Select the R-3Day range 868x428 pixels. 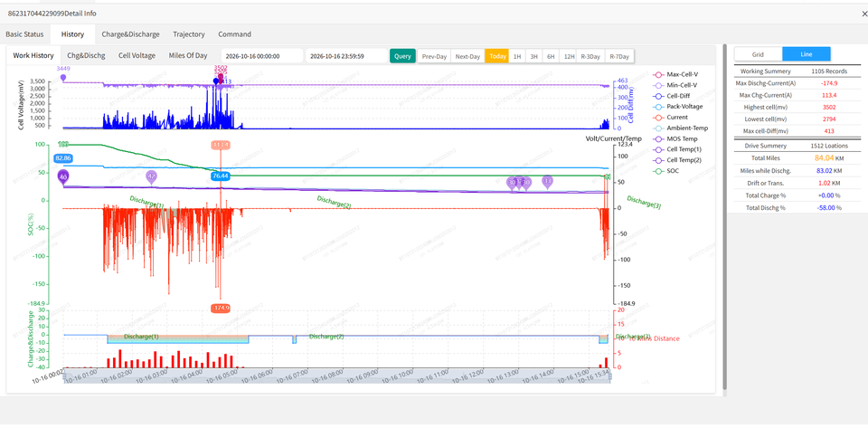[590, 56]
